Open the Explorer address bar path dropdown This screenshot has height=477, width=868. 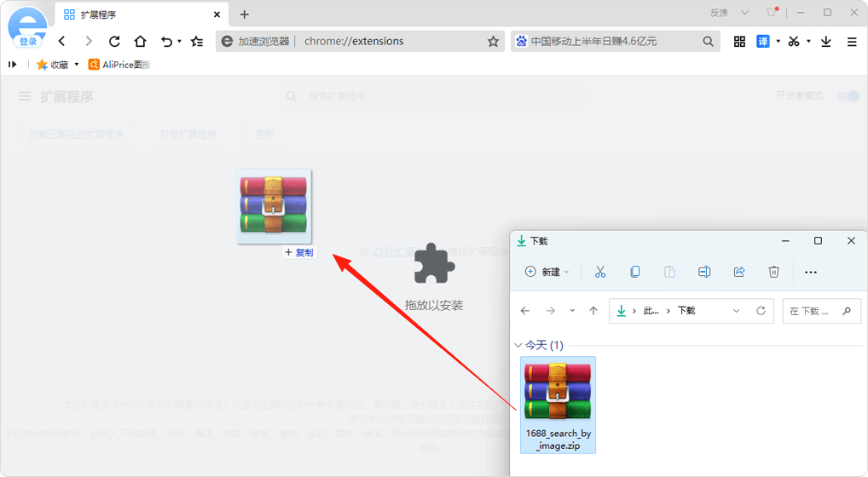(x=736, y=311)
